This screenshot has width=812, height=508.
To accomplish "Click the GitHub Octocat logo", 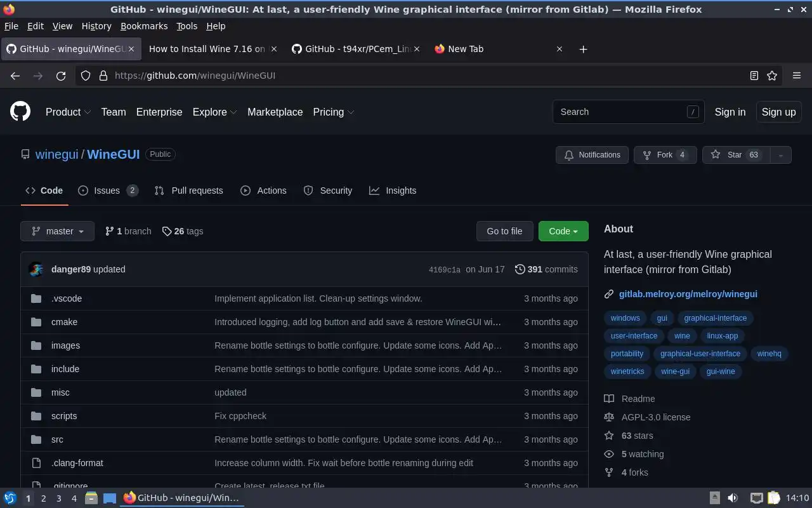I will click(x=20, y=112).
